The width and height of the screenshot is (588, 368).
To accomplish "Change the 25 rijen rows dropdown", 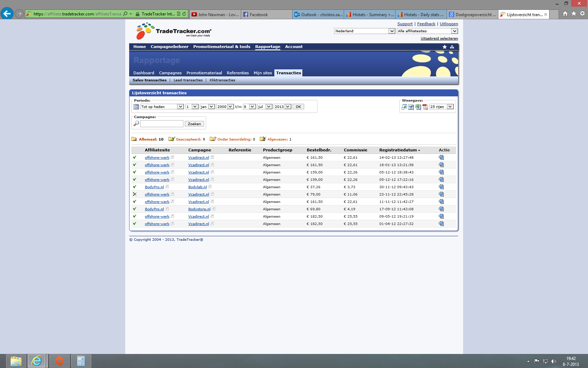I will click(x=442, y=107).
